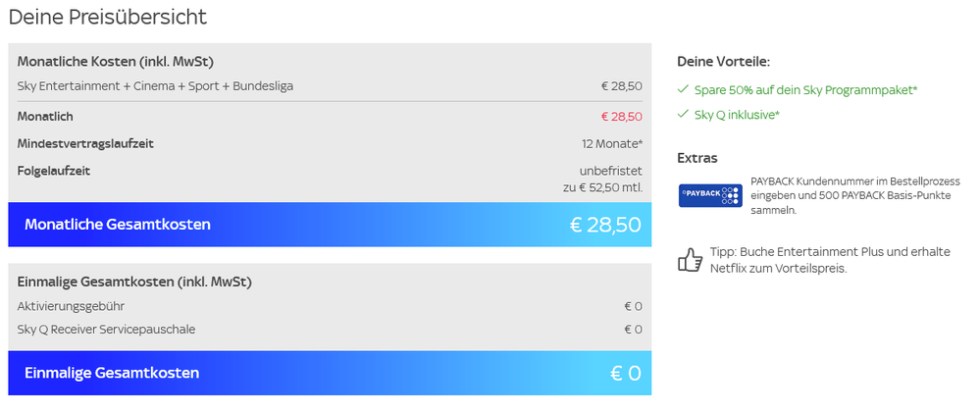Click the Monatliche Gesamtkosten blue banner

click(330, 225)
